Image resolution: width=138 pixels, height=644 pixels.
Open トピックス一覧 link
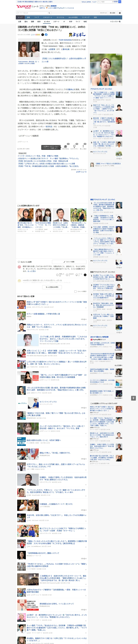pyautogui.click(x=115, y=21)
